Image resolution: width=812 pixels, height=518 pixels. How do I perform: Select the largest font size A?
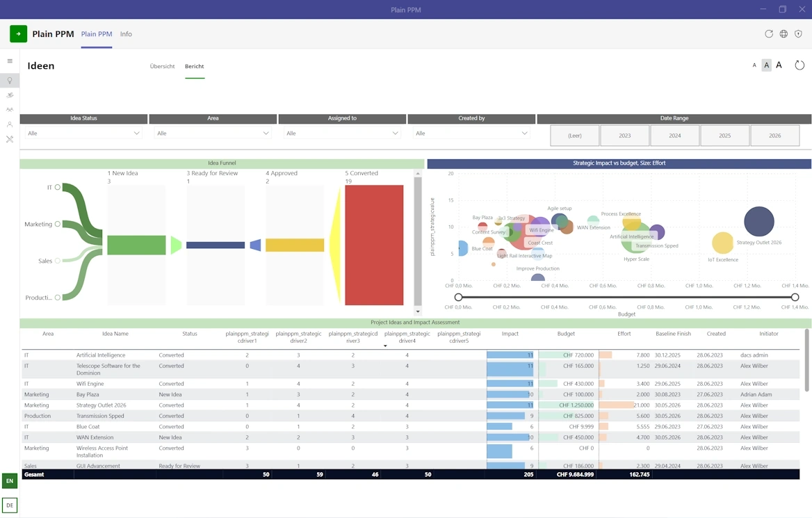(x=779, y=65)
